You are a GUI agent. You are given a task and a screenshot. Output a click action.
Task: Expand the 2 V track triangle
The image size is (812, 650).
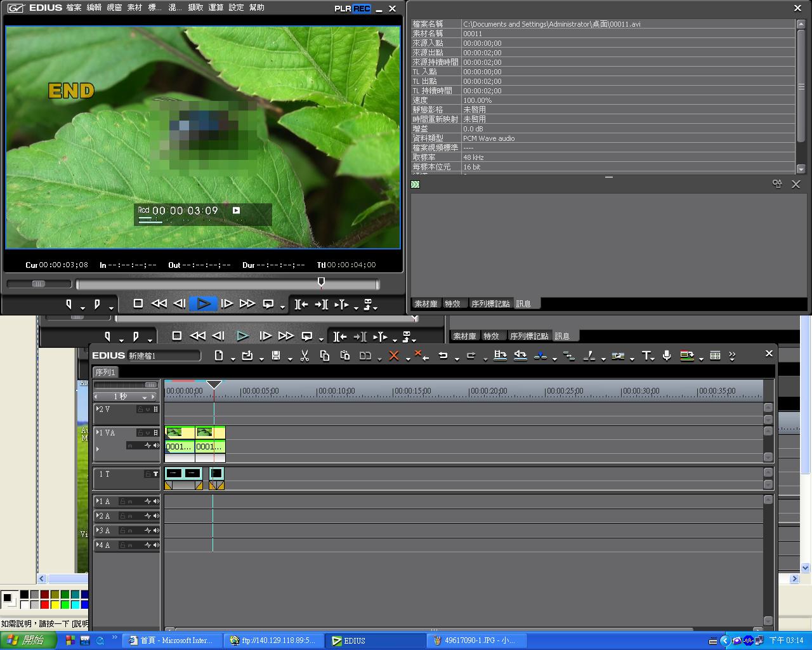(x=97, y=409)
